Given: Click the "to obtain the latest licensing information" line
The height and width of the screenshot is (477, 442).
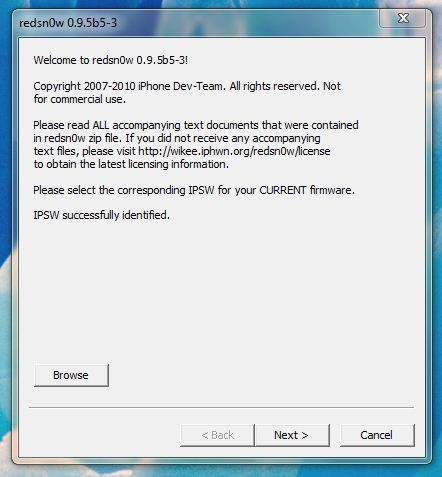Looking at the screenshot, I should [x=131, y=164].
